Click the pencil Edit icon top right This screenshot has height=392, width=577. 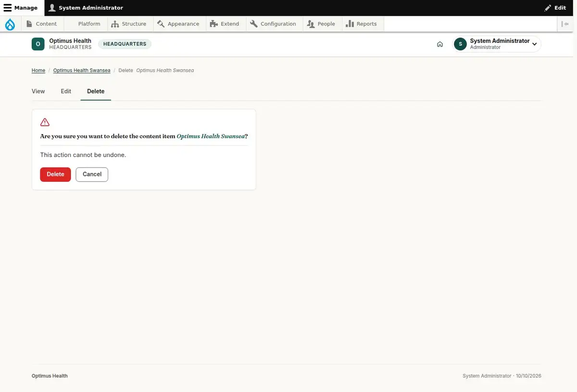(548, 8)
